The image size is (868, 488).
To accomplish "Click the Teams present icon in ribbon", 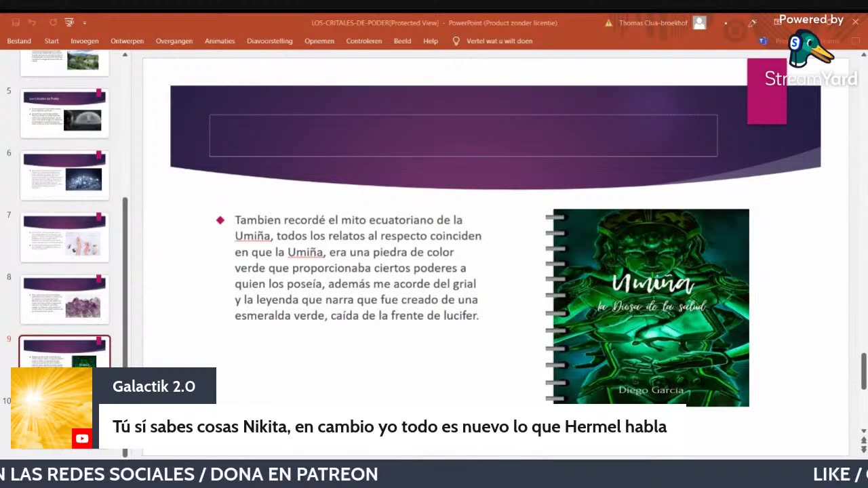I will click(763, 41).
